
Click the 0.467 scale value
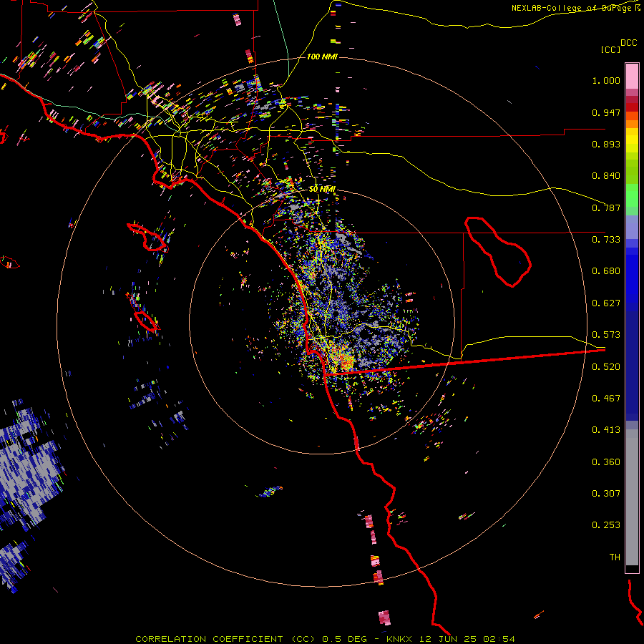[606, 399]
